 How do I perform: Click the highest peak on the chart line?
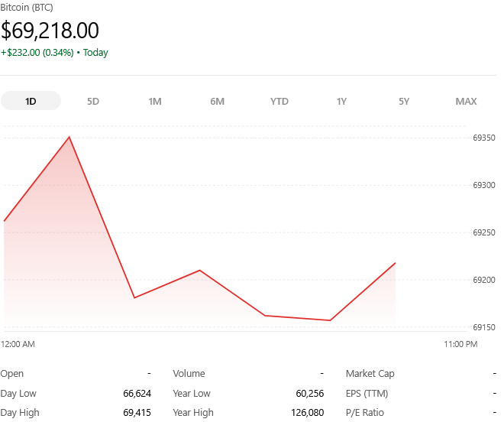click(x=69, y=138)
